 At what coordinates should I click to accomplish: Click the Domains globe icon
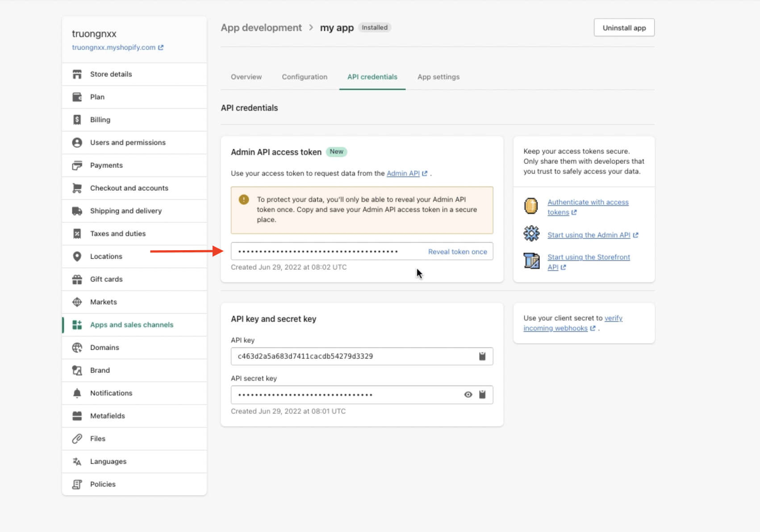click(x=77, y=348)
